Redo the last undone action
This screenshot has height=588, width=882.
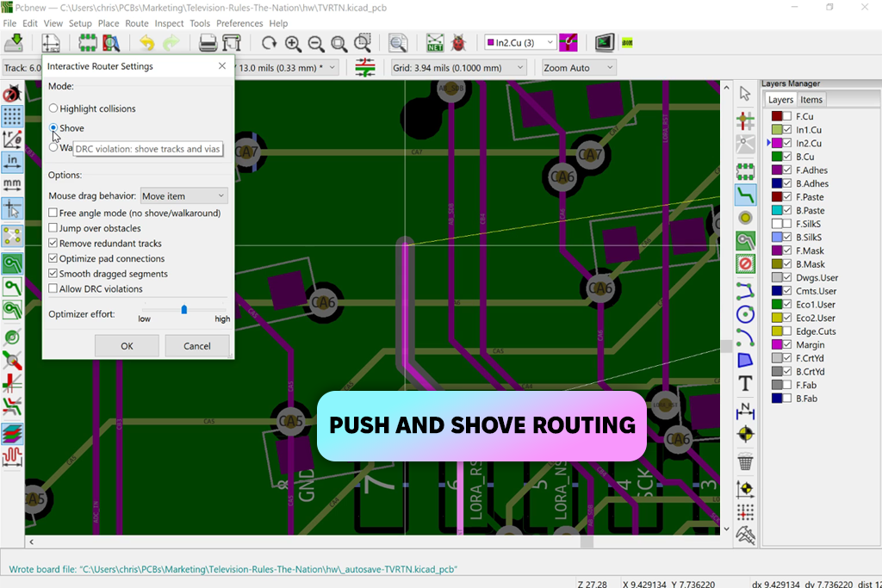tap(171, 43)
